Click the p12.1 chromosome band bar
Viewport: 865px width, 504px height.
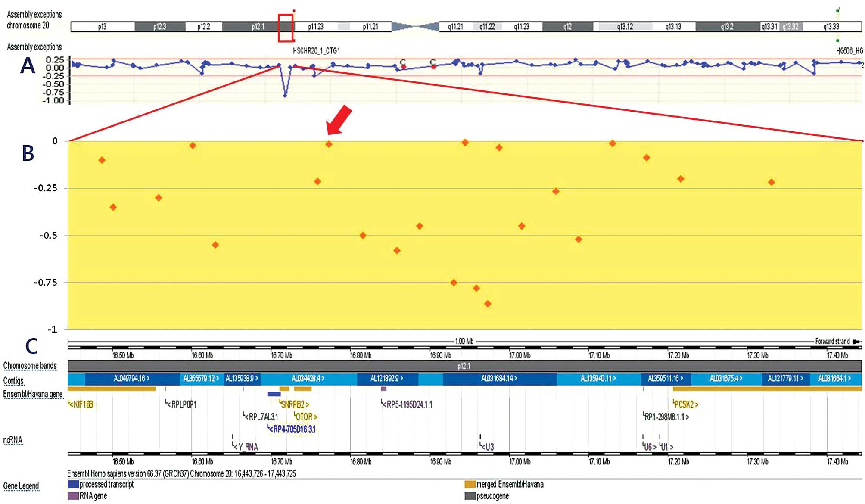pyautogui.click(x=464, y=366)
